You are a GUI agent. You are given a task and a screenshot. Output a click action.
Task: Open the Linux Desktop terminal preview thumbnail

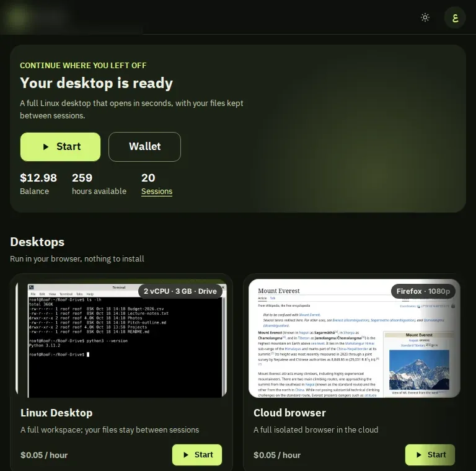[x=121, y=338]
